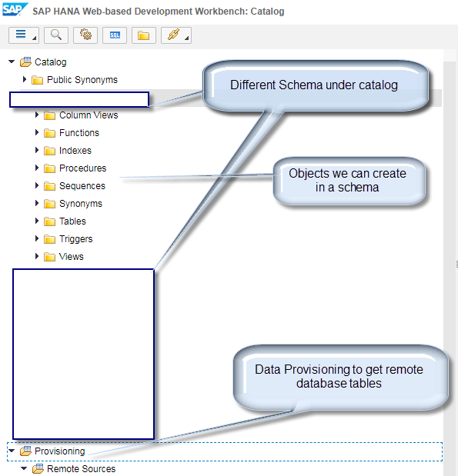Click the Sequences folder icon
The image size is (458, 476).
coord(49,186)
